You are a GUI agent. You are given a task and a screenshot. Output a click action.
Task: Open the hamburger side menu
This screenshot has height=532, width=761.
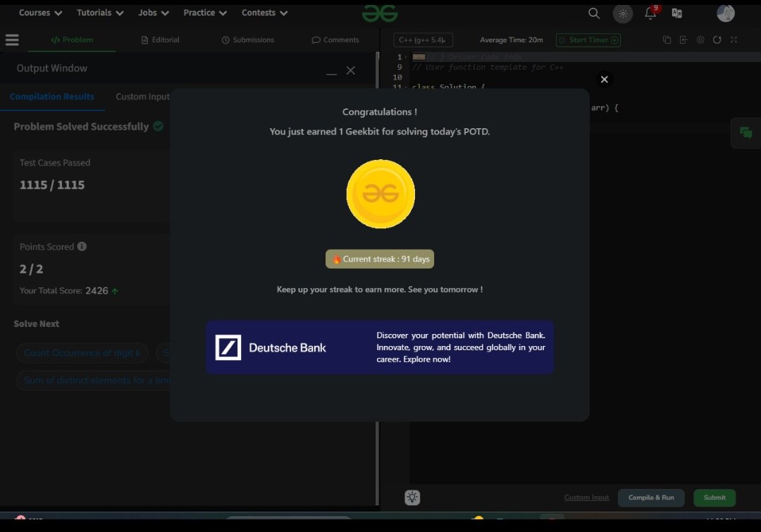coord(12,39)
